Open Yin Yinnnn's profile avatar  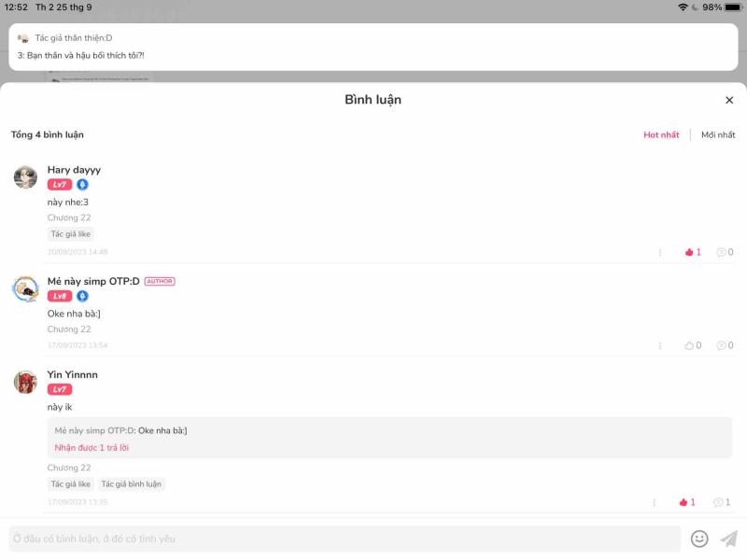pos(26,382)
